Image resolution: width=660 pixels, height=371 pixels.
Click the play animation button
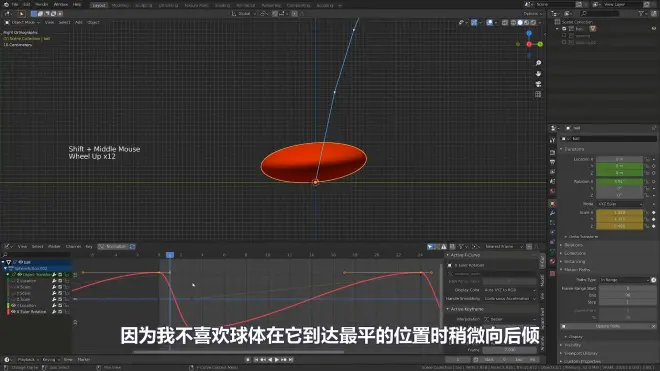[x=277, y=360]
